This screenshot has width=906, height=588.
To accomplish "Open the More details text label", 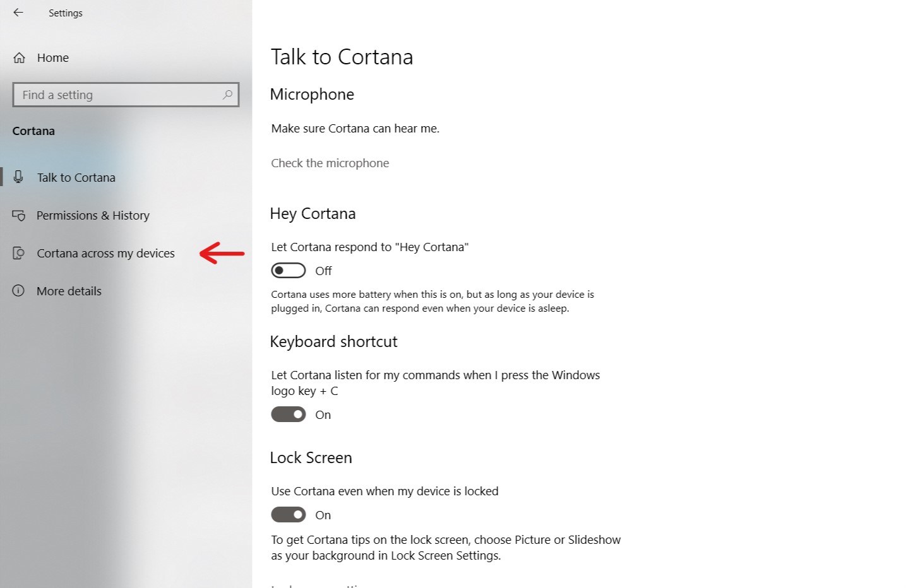I will tap(69, 291).
